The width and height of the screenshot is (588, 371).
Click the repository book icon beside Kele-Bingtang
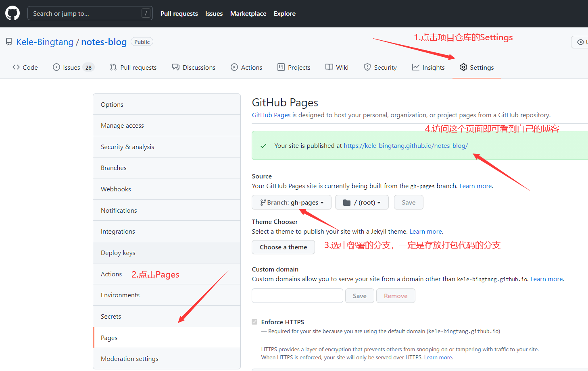9,42
